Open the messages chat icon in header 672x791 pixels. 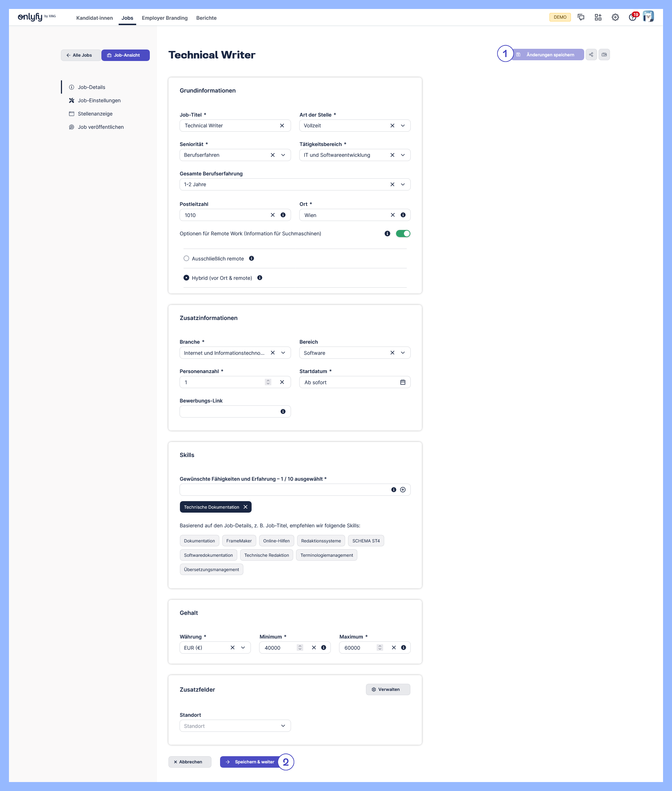(581, 18)
